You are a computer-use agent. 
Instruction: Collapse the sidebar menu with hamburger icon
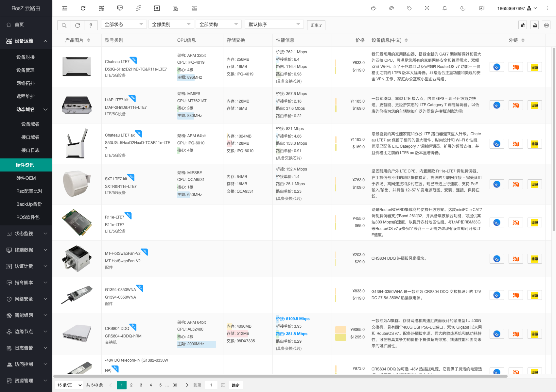pos(65,8)
